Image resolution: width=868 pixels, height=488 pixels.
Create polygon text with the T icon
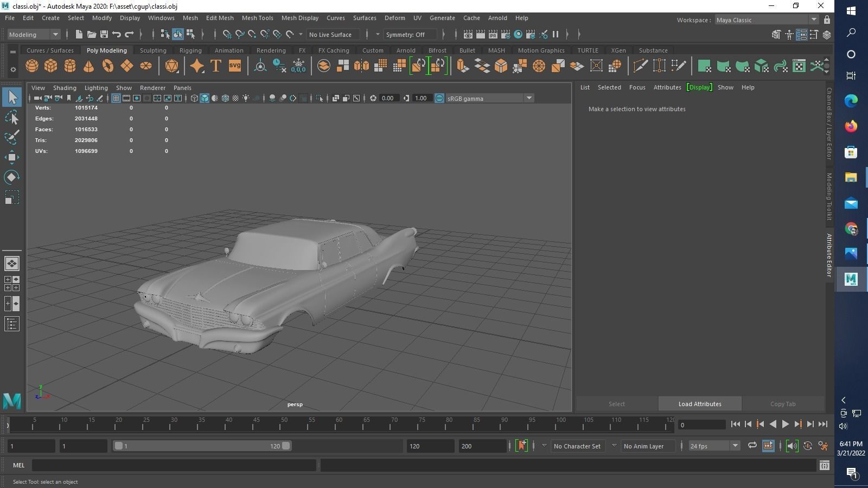click(x=215, y=66)
